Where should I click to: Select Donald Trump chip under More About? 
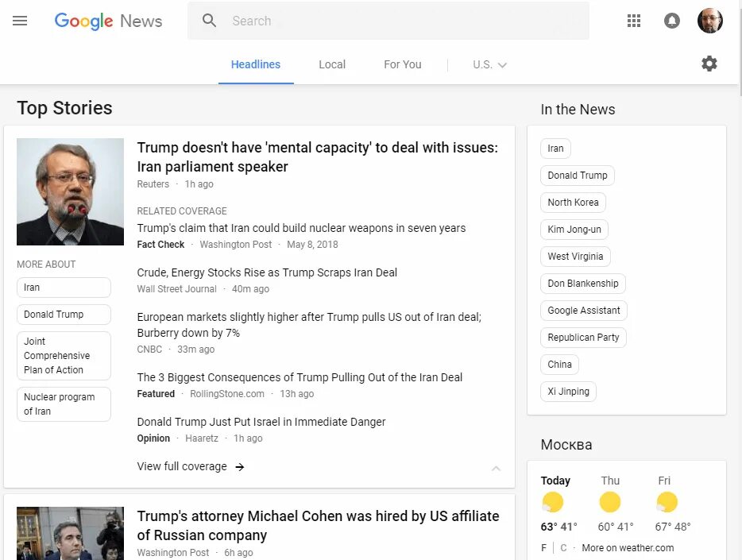click(64, 315)
